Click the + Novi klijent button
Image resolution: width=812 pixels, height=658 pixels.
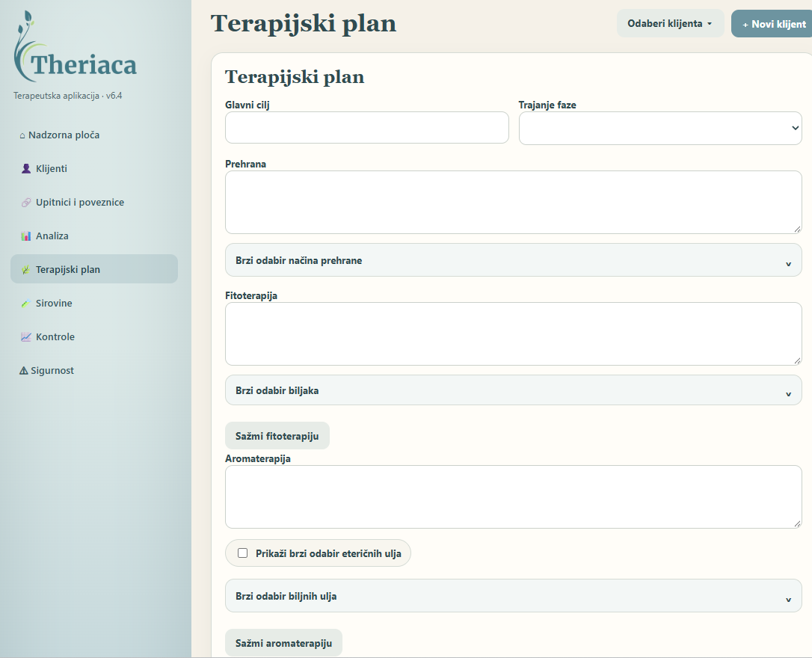click(x=772, y=24)
